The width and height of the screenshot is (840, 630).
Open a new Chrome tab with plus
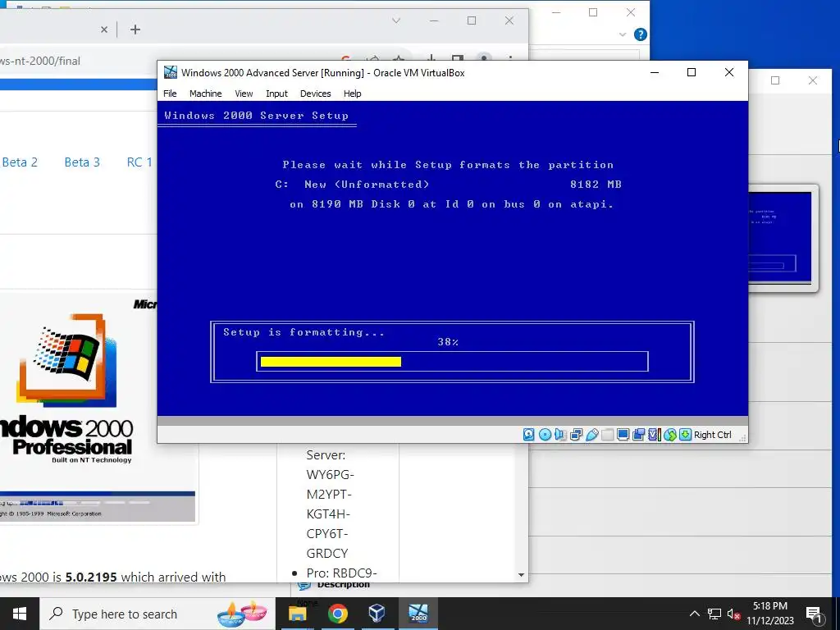click(x=135, y=30)
